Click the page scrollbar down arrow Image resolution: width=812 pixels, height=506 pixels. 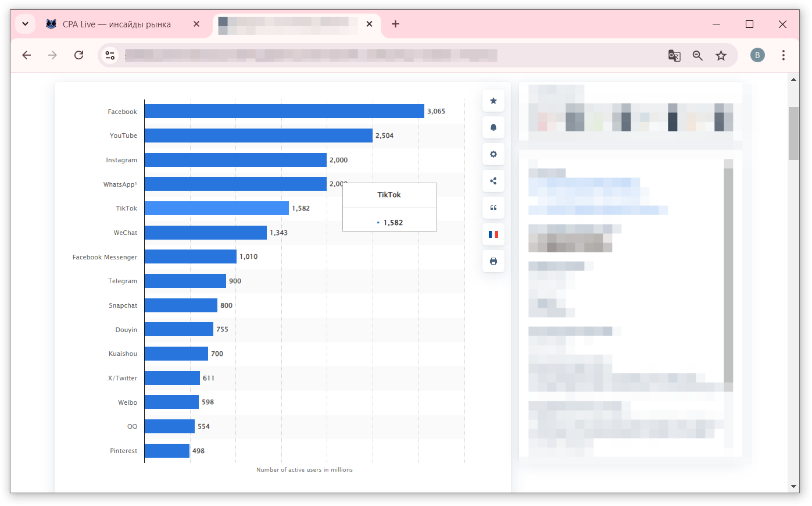pos(794,487)
